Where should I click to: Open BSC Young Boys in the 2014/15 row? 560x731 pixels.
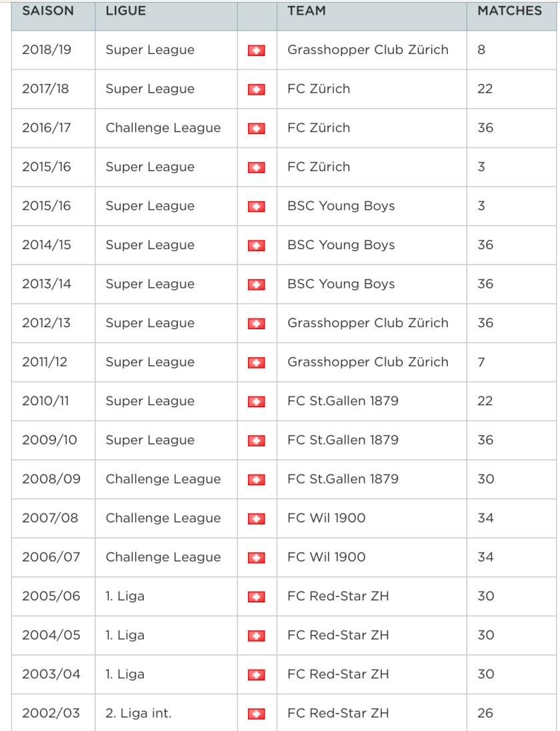coord(341,245)
